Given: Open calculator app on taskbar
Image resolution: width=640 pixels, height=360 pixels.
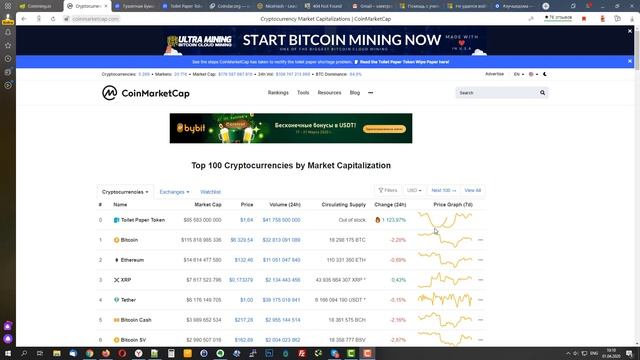Looking at the screenshot, I should [x=171, y=353].
